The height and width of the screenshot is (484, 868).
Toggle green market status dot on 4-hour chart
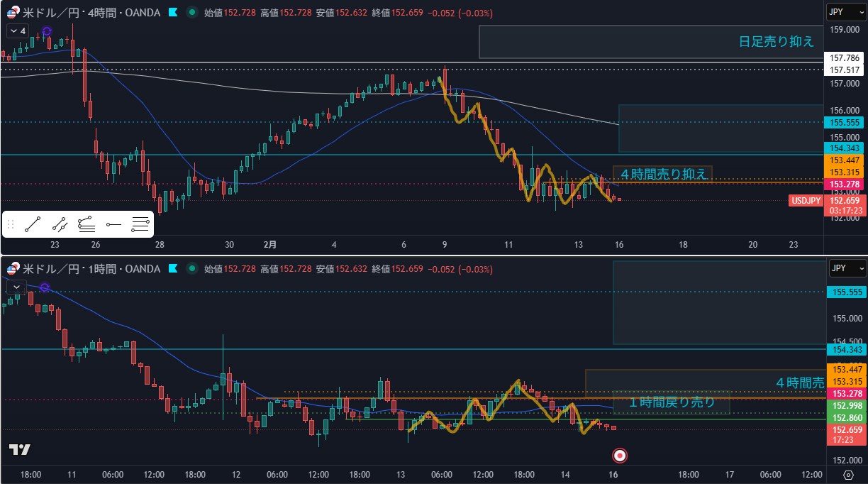(191, 13)
